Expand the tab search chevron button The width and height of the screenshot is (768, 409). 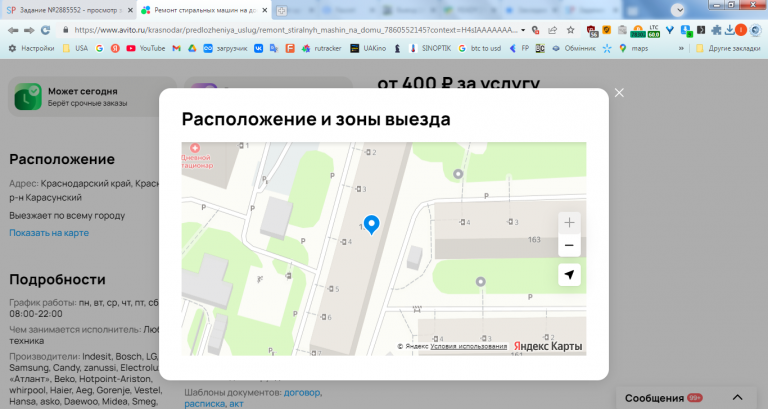(678, 10)
